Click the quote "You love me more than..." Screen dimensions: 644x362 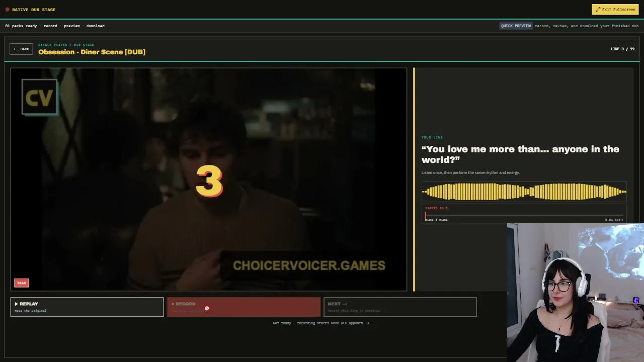pos(520,154)
